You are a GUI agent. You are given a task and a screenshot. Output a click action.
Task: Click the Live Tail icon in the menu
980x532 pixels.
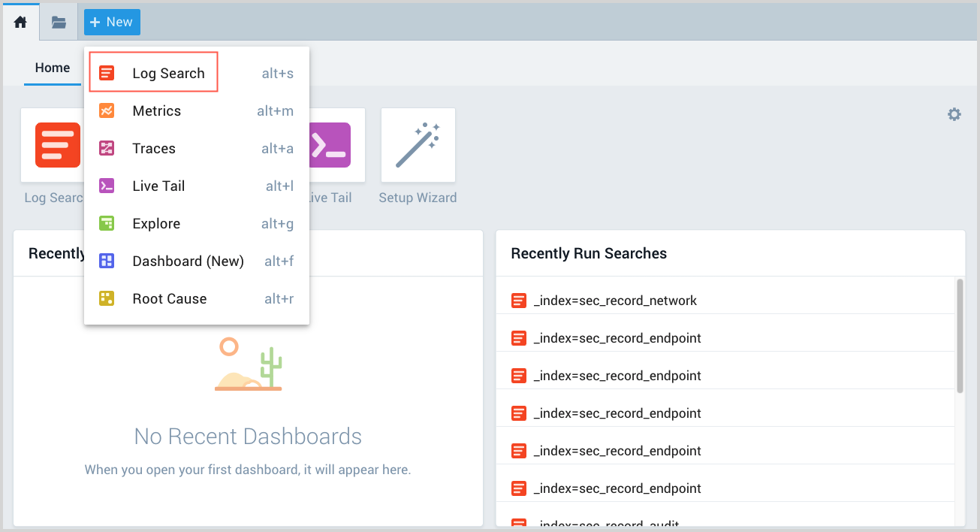coord(107,186)
